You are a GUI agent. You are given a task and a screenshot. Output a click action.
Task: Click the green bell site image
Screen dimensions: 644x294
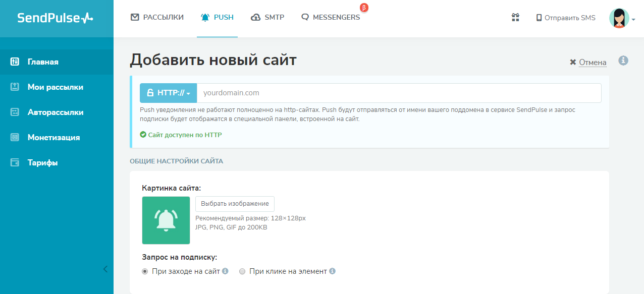point(166,220)
